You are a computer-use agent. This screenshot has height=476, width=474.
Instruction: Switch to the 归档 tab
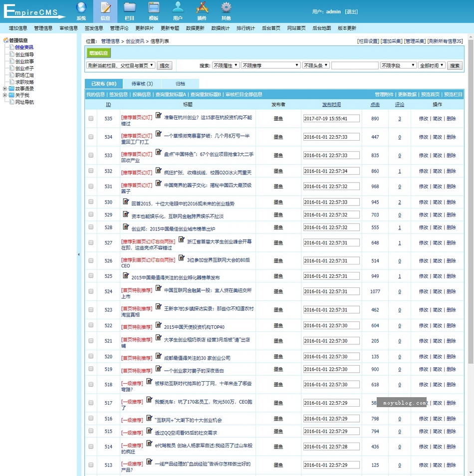(x=180, y=84)
